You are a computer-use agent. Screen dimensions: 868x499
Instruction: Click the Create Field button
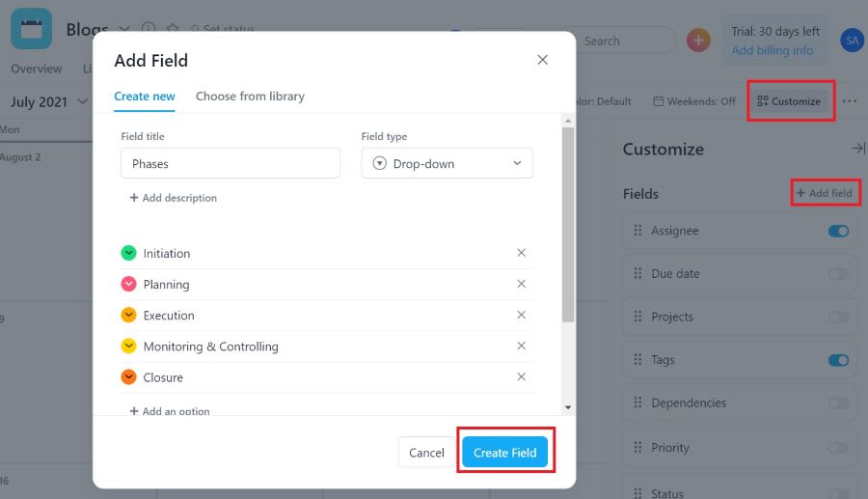pos(504,452)
